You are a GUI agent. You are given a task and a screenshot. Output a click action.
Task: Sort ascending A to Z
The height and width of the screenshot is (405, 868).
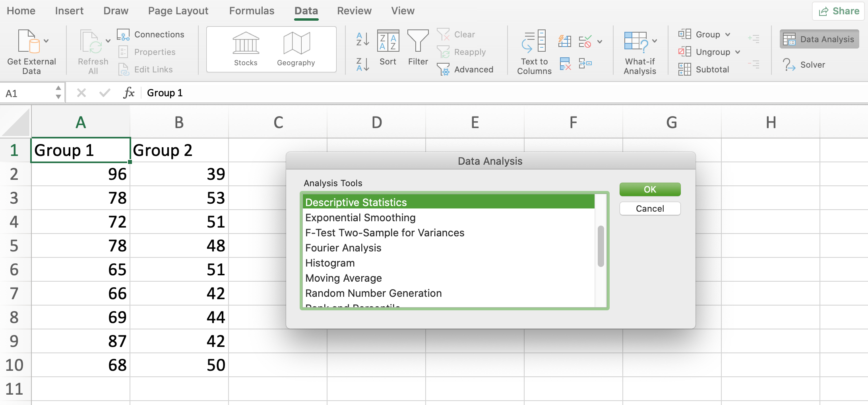click(362, 39)
